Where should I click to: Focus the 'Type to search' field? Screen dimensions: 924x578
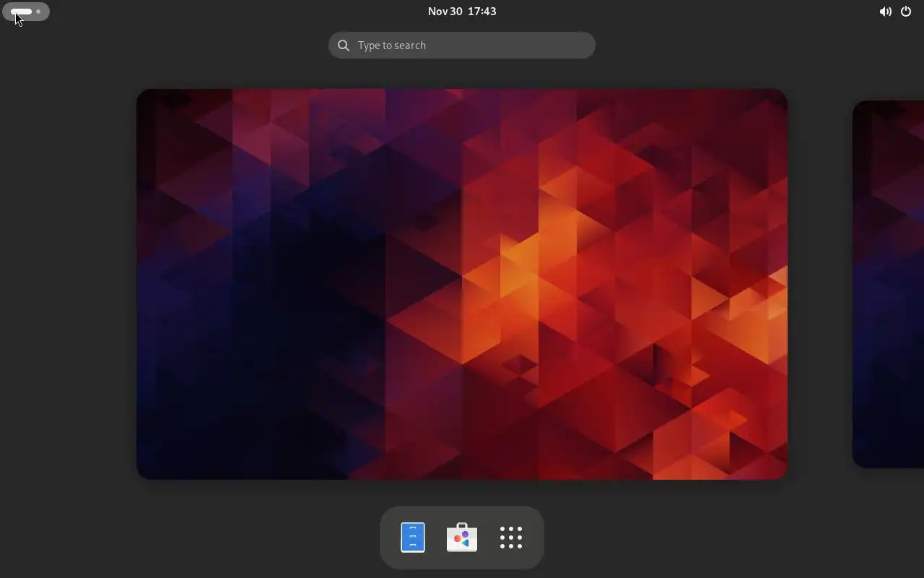(462, 45)
